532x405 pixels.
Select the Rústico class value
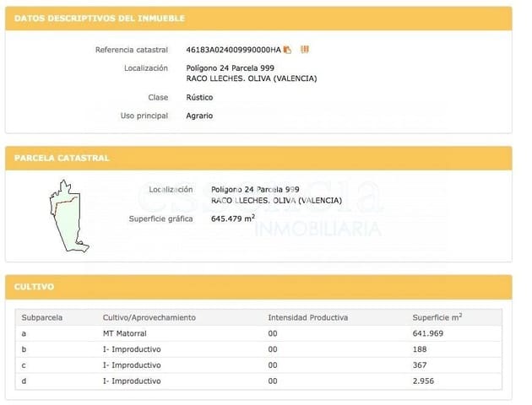coord(199,97)
